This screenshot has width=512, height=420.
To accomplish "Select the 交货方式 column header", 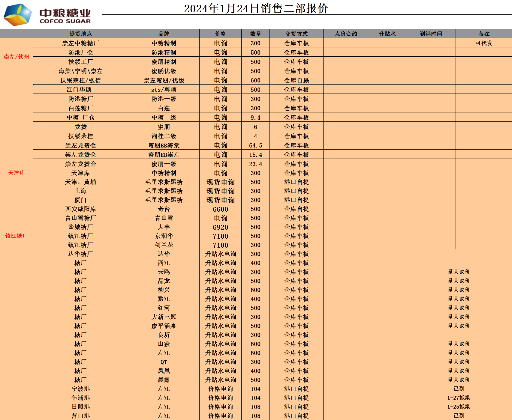I will 296,34.
